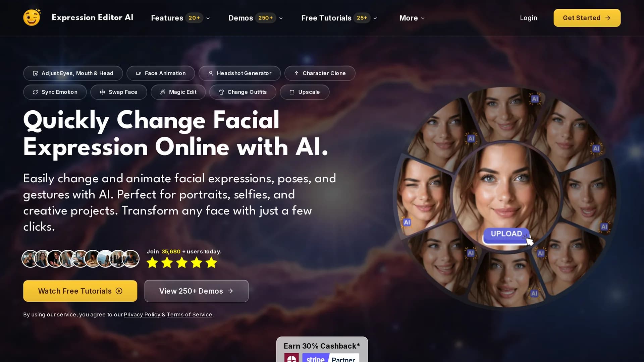Click the Headshot Generator person icon
The height and width of the screenshot is (362, 644).
211,73
